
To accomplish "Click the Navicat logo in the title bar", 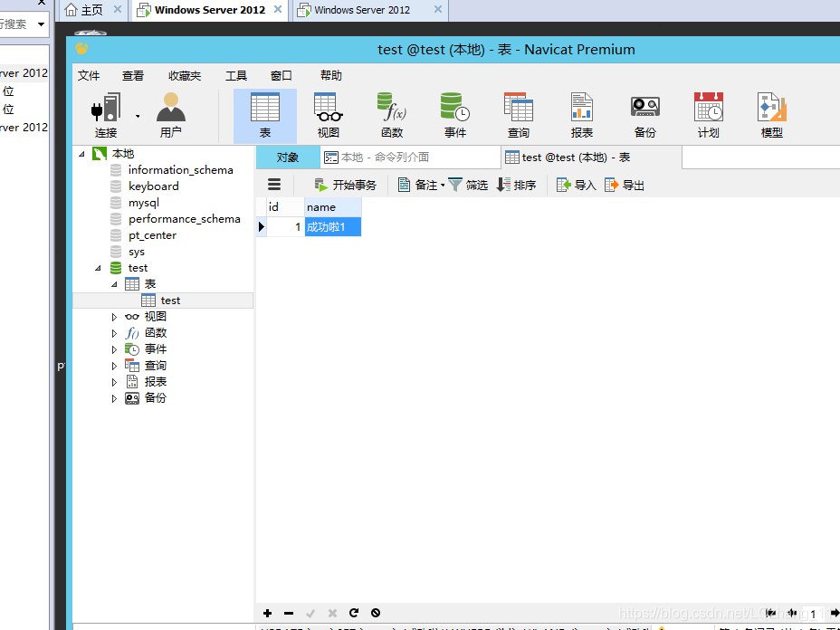I will point(81,49).
